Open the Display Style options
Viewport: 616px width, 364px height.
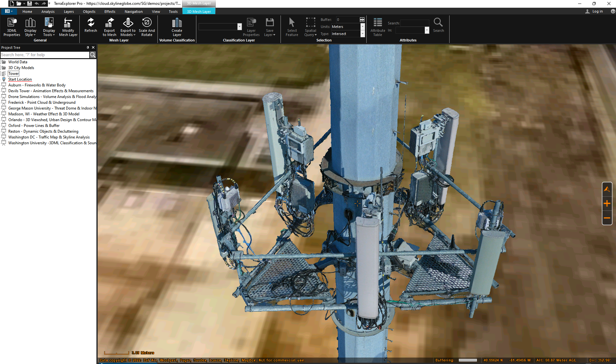30,27
